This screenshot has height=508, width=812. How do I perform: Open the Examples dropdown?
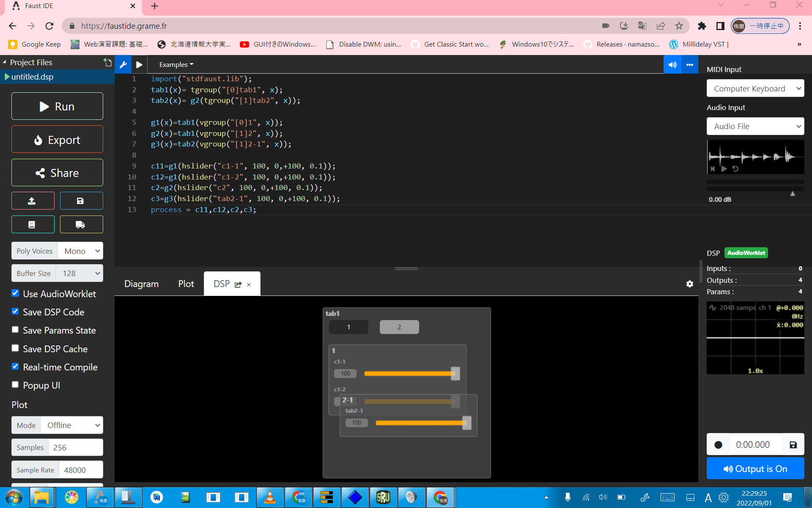(x=176, y=64)
